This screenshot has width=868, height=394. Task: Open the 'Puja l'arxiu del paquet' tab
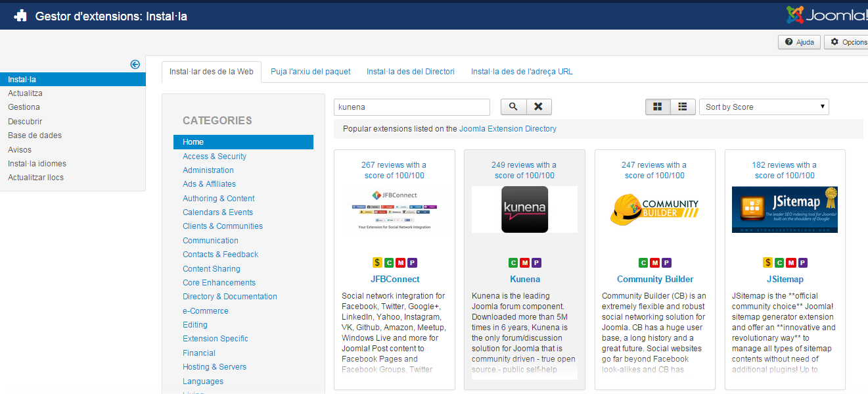(x=310, y=72)
